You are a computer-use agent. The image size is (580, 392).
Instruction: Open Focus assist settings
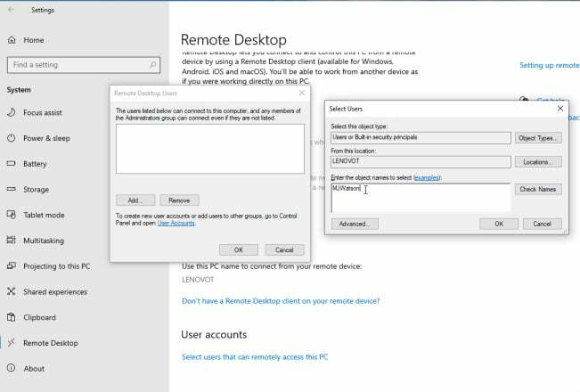pyautogui.click(x=43, y=113)
